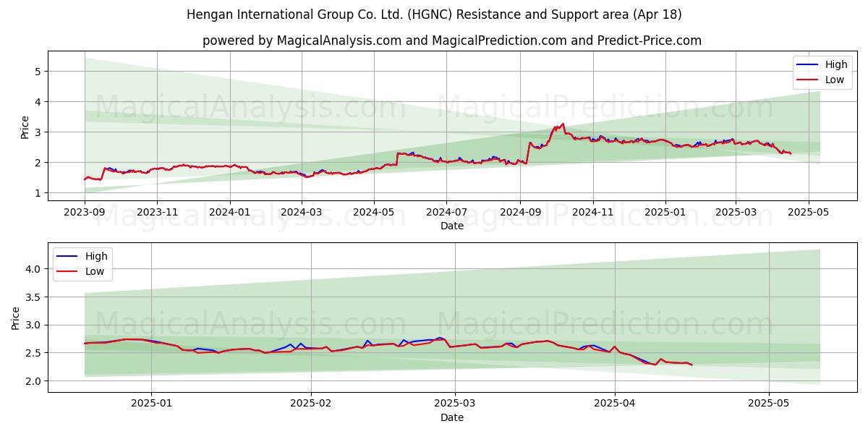This screenshot has width=868, height=434.
Task: Click the y-axis value '3.5' on the bottom chart
Action: tap(35, 297)
